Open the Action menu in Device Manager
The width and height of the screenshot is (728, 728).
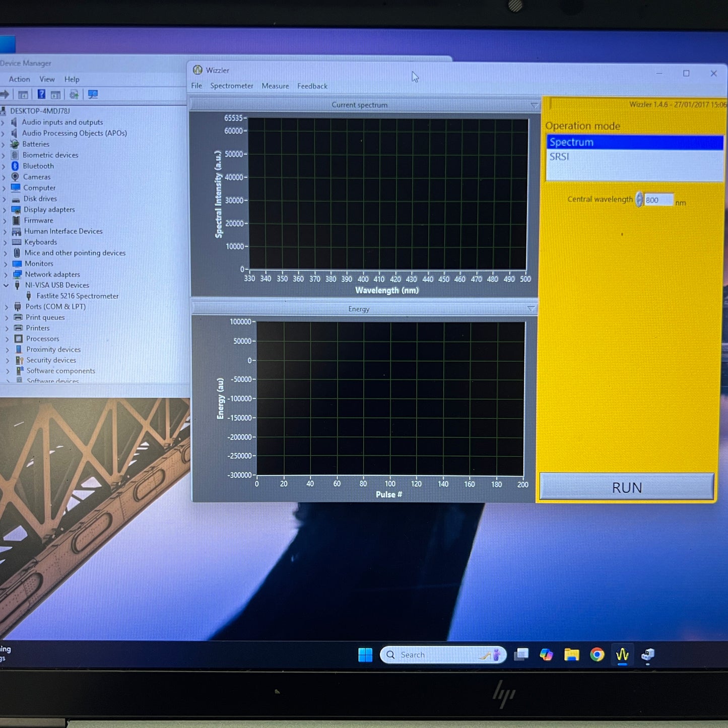tap(19, 79)
